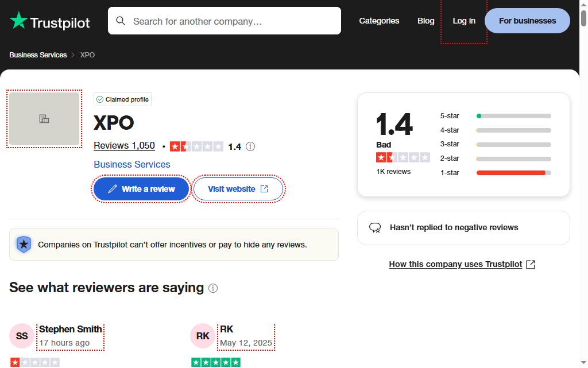Filter by 3-star reviews bar
The height and width of the screenshot is (368, 588).
click(x=496, y=144)
